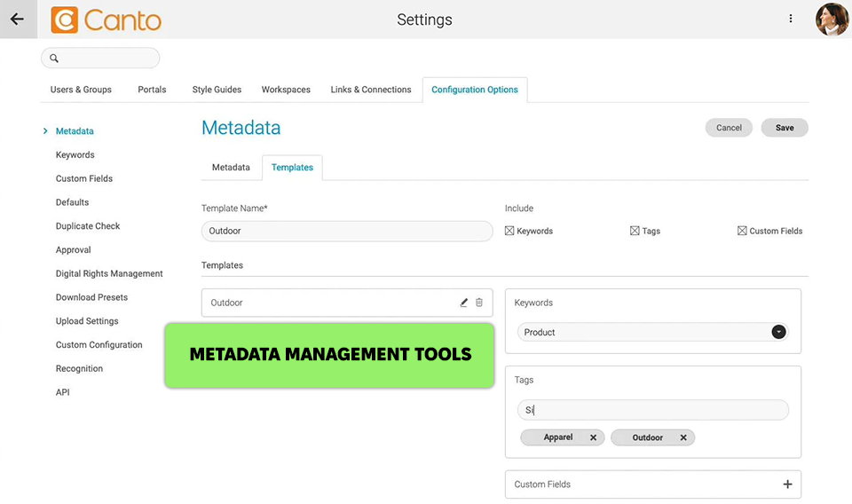Viewport: 852px width, 504px height.
Task: Open the user profile avatar
Action: tap(832, 19)
